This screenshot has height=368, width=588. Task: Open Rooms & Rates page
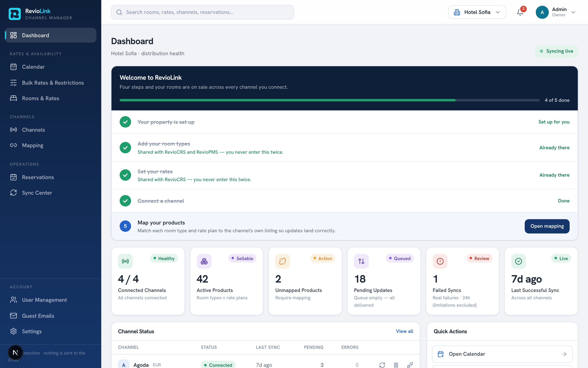pyautogui.click(x=51, y=98)
